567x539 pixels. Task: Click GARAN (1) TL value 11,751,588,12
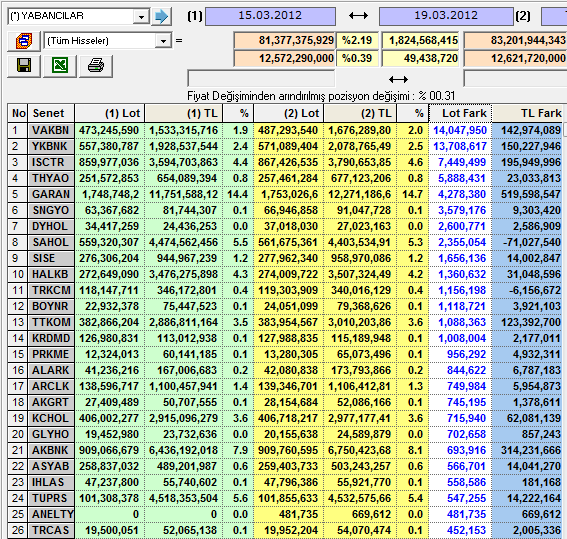click(x=184, y=194)
